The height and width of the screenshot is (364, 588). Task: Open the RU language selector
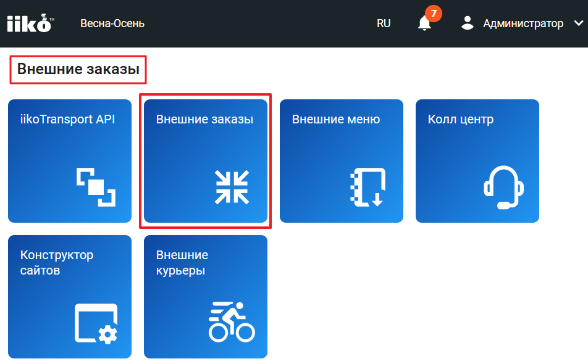pos(384,23)
